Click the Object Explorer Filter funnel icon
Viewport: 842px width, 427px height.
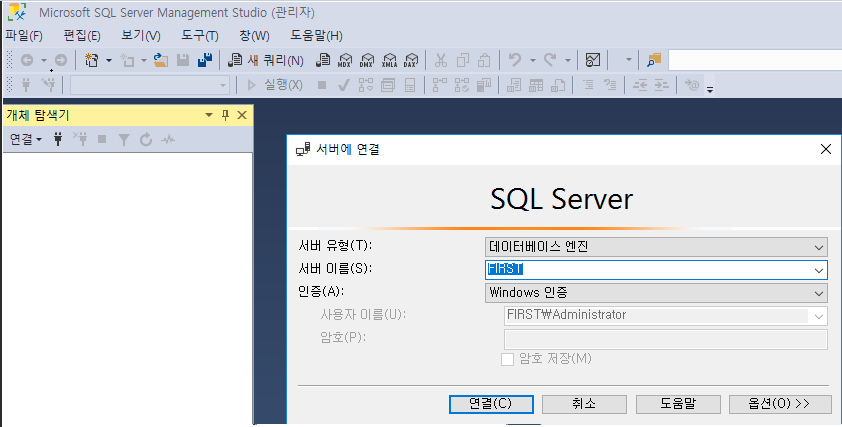coord(124,140)
